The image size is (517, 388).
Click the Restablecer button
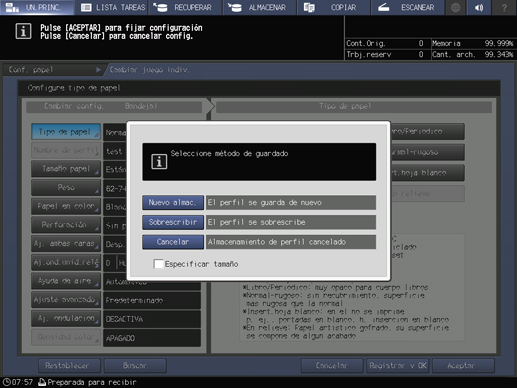click(x=69, y=366)
